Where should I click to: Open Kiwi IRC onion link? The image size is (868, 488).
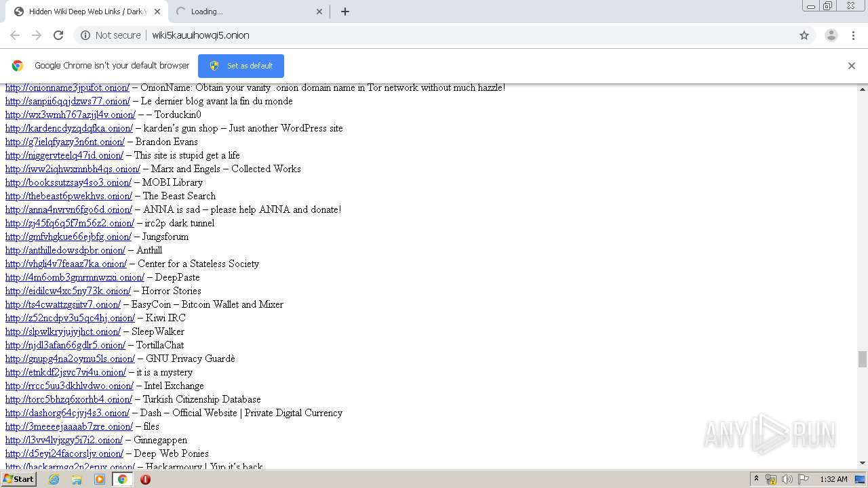pos(70,318)
